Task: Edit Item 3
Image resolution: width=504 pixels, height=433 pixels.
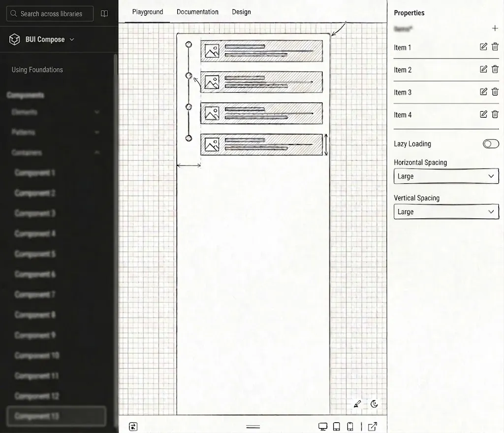Action: (483, 92)
